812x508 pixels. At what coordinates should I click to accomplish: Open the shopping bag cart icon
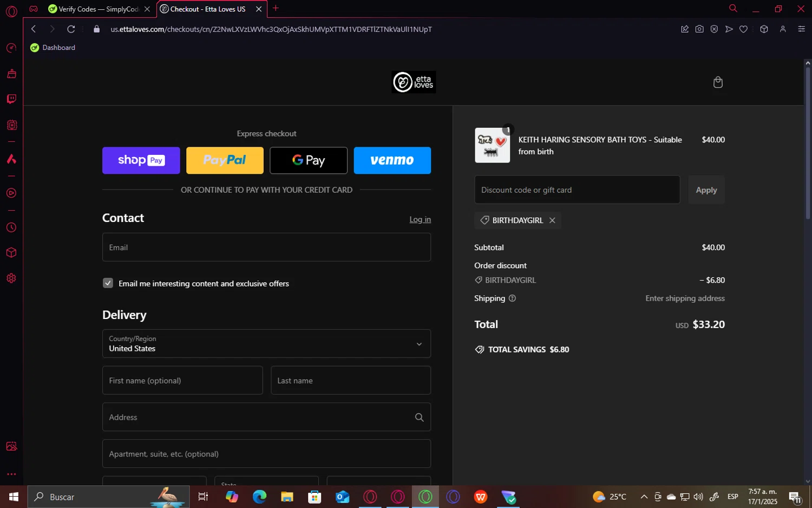pyautogui.click(x=718, y=82)
